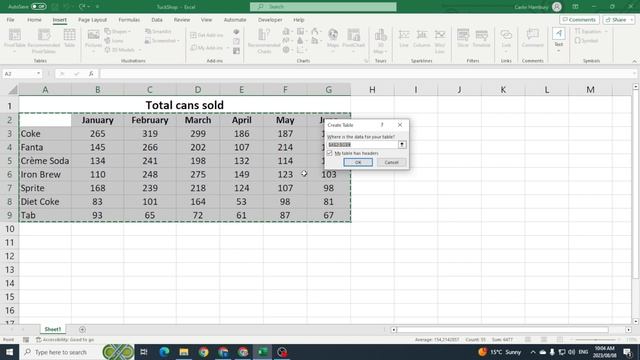Click the formula bar input

click(x=367, y=73)
